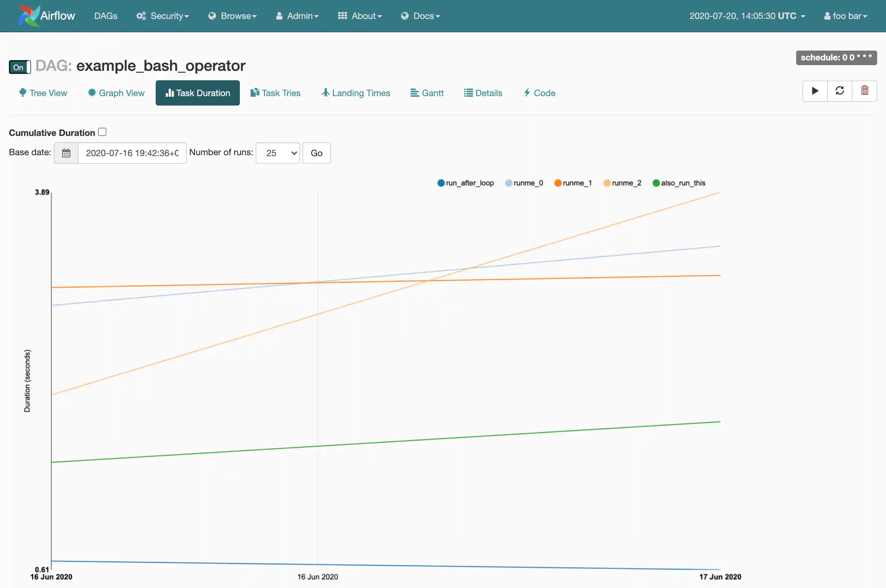Click the run_after_loop blue legend swatch
The height and width of the screenshot is (588, 886).
click(x=441, y=183)
